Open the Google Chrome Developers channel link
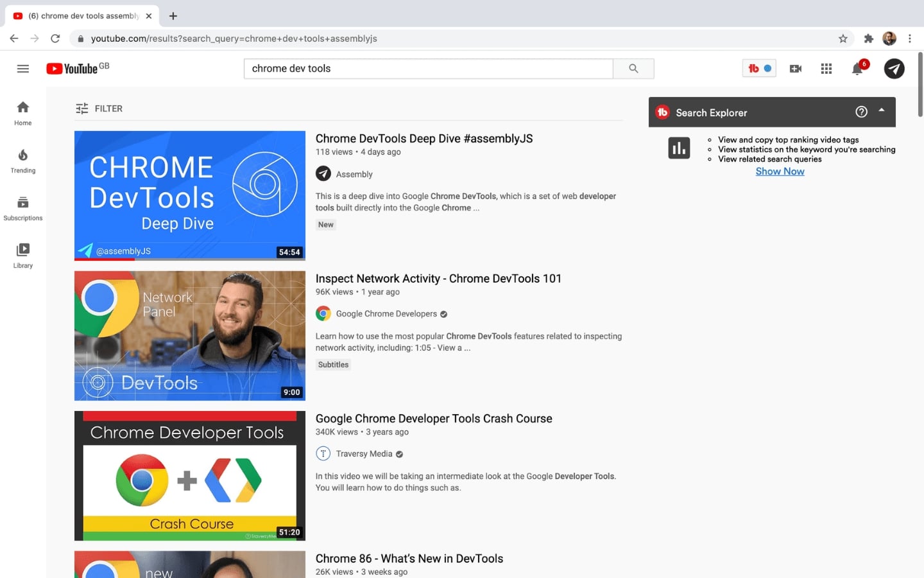Viewport: 924px width, 578px height. tap(386, 314)
